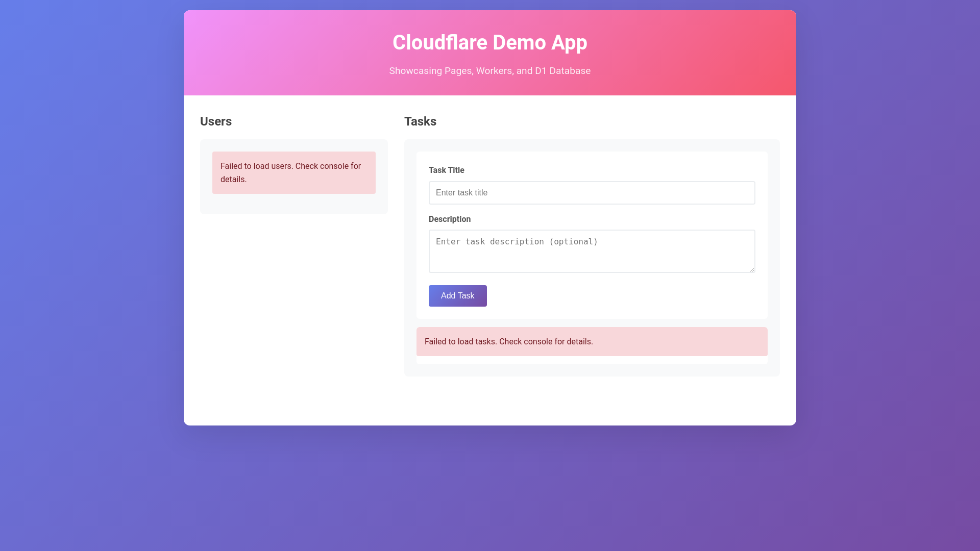Focus the task description textarea
This screenshot has height=551, width=980.
[x=592, y=251]
